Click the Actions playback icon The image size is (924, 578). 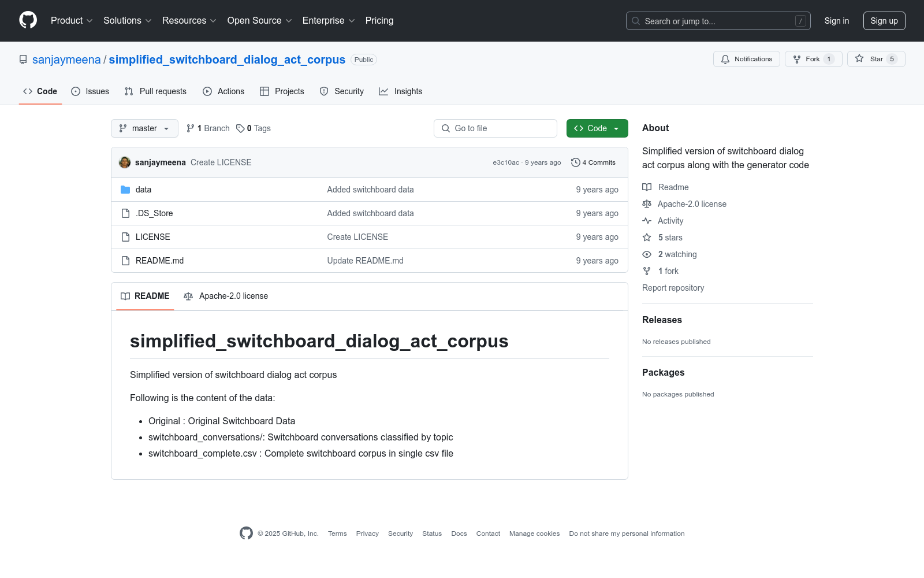(x=207, y=91)
